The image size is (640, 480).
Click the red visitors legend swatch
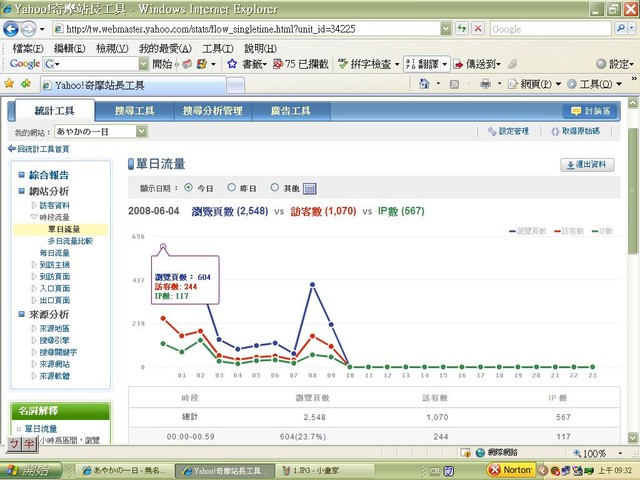(557, 232)
